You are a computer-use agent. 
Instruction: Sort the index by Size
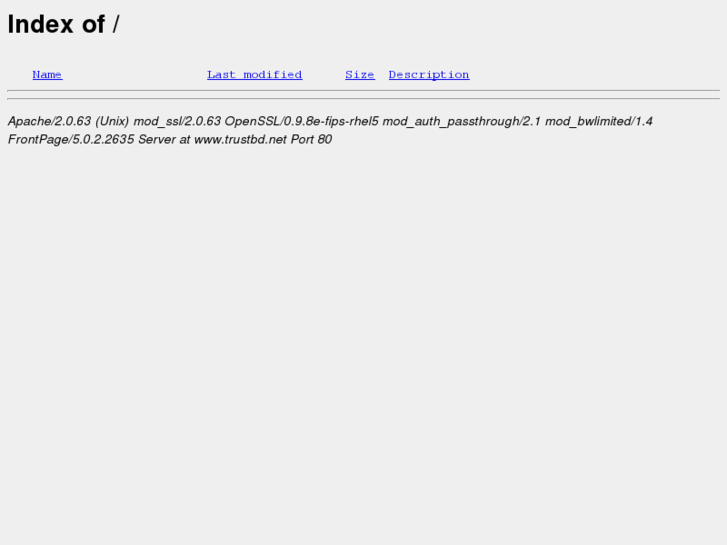pyautogui.click(x=360, y=75)
